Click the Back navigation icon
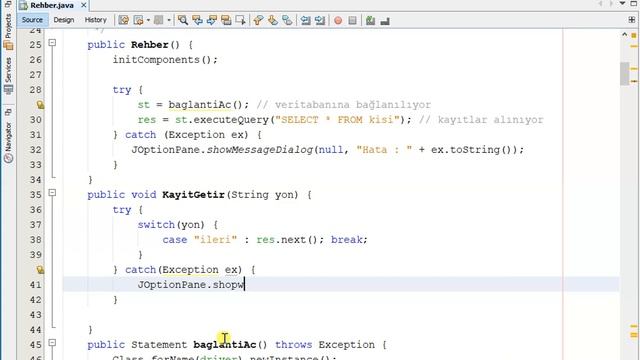This screenshot has width=640, height=360. (x=138, y=20)
